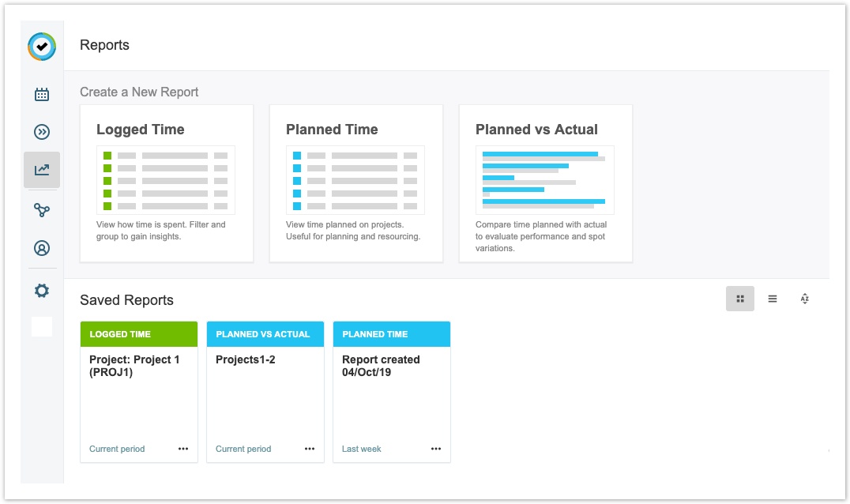Switch saved reports to grid view
Viewport: 850px width, 504px height.
pyautogui.click(x=740, y=299)
